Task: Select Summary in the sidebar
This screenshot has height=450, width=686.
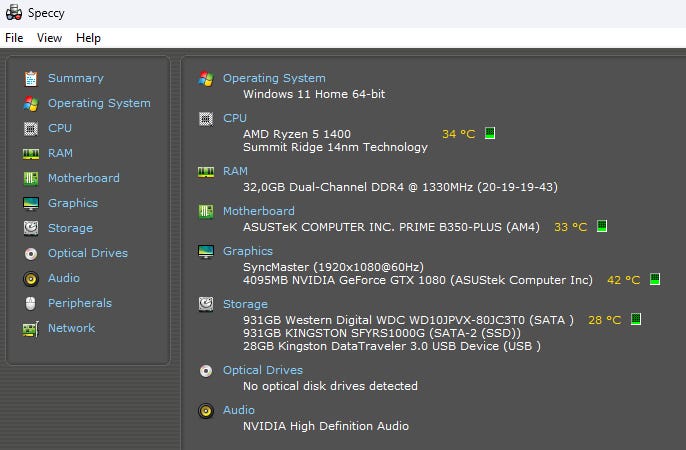Action: [x=76, y=78]
